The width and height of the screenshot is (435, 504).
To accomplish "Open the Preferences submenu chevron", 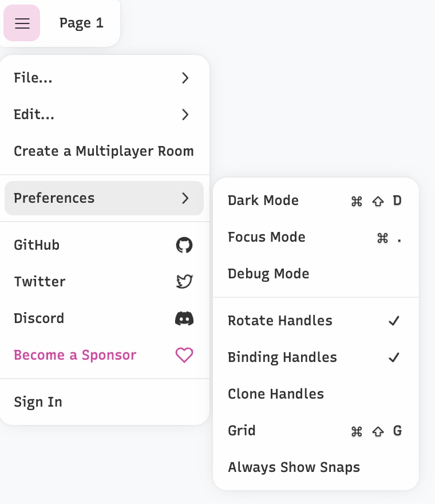I will (x=185, y=198).
